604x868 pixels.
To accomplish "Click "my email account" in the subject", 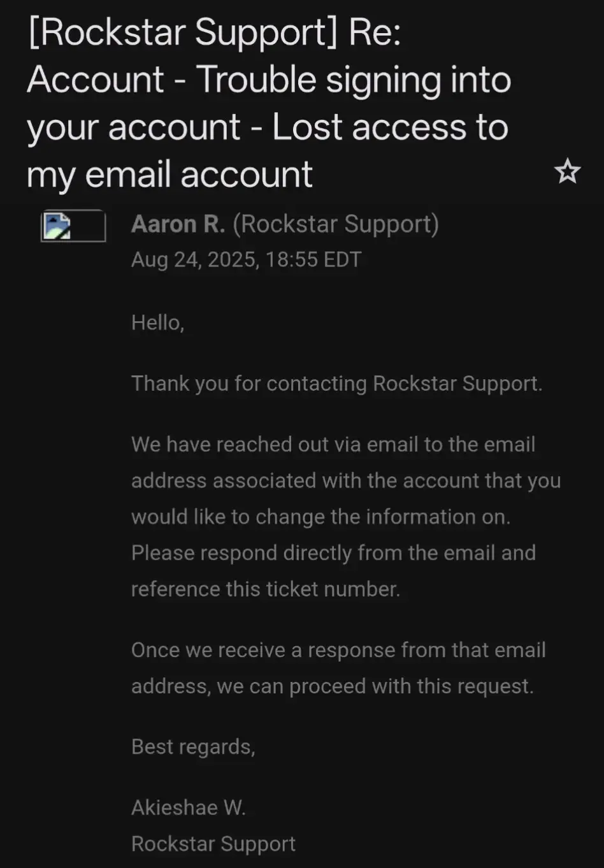I will pyautogui.click(x=169, y=175).
